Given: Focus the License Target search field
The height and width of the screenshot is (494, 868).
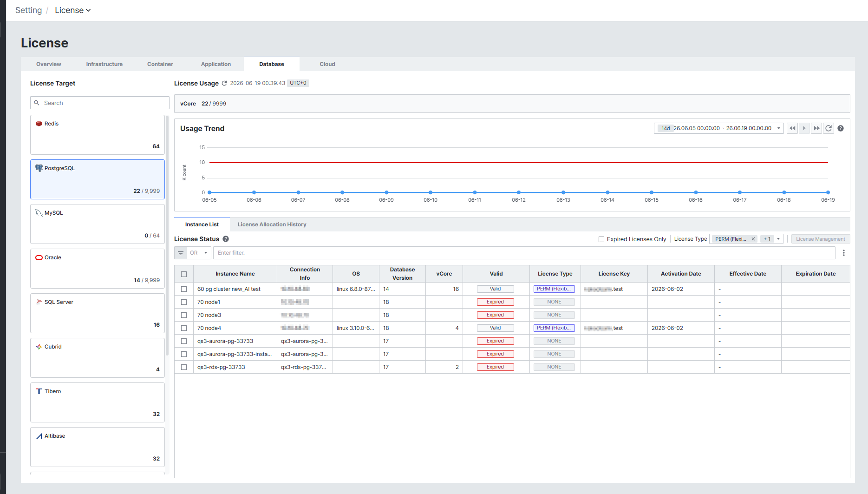Looking at the screenshot, I should point(100,103).
